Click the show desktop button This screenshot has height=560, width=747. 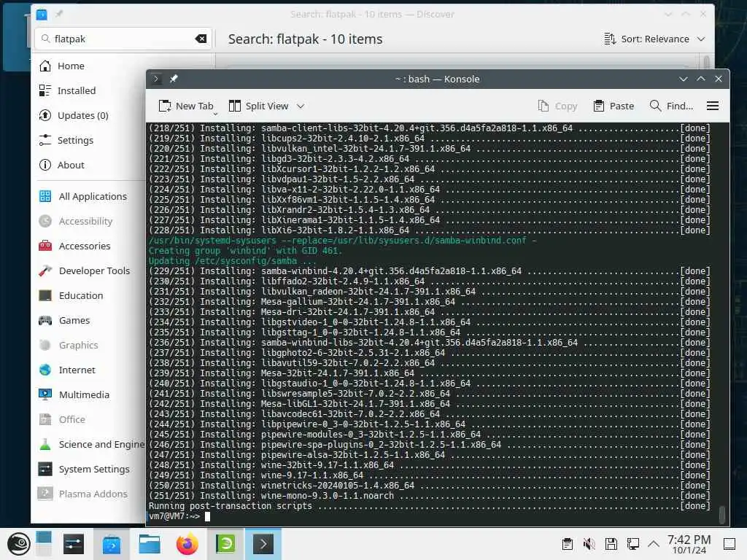[729, 544]
